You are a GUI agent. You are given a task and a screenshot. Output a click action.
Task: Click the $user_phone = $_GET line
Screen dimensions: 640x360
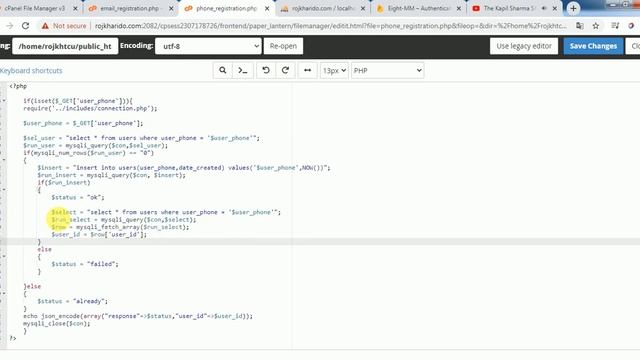click(x=83, y=123)
